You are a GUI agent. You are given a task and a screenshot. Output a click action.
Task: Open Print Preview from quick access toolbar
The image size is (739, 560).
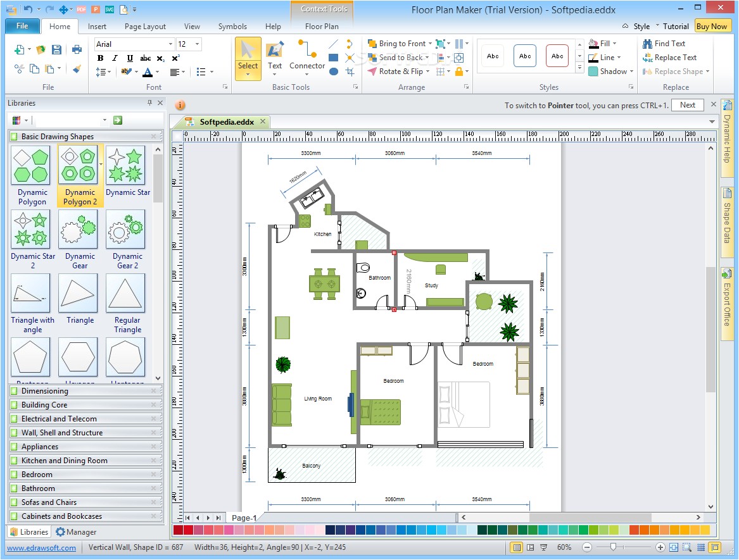point(124,9)
